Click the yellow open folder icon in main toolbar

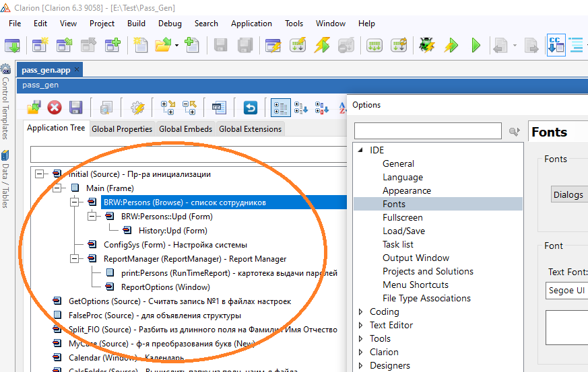(x=163, y=45)
